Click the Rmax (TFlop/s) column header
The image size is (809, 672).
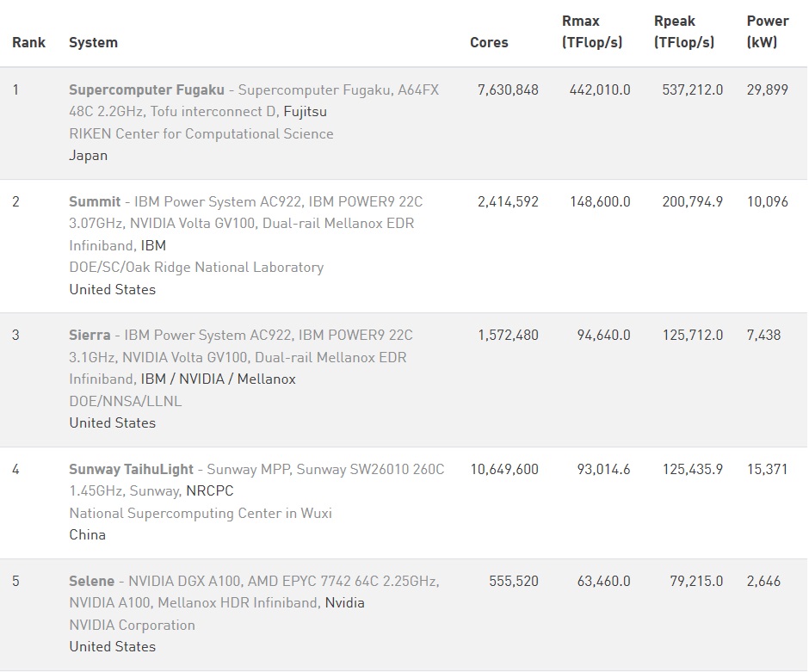tap(591, 32)
